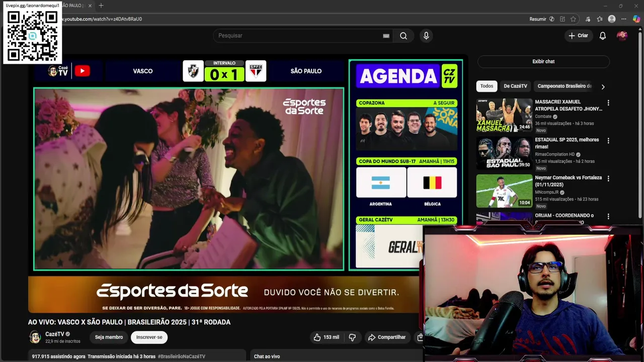Click 917.915 assistindo agora text

click(58, 356)
